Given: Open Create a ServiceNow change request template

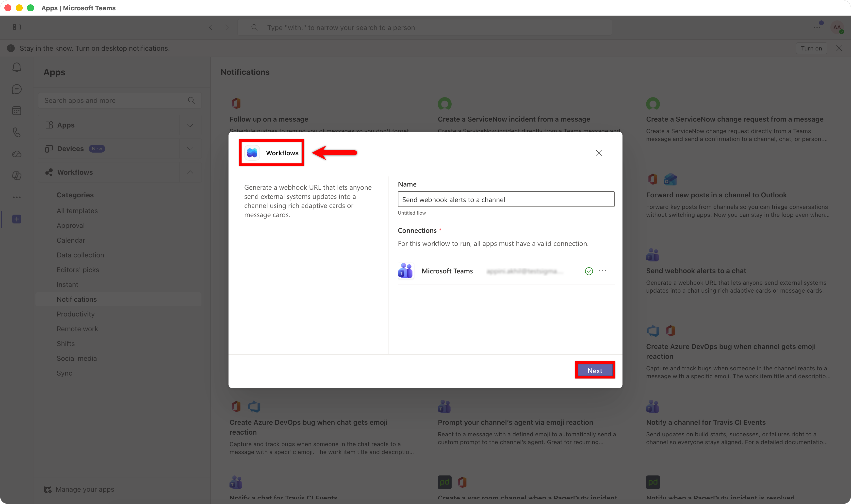Looking at the screenshot, I should pyautogui.click(x=735, y=119).
